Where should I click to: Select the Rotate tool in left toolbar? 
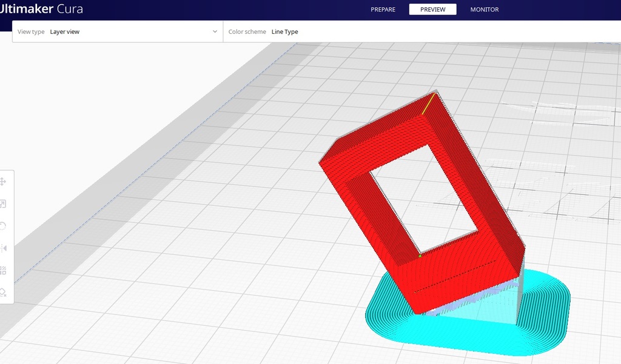point(3,226)
